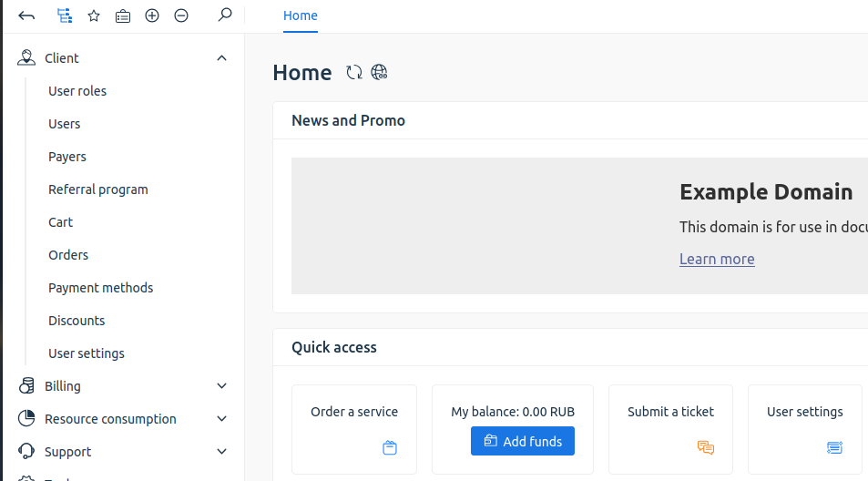Open the Submit a ticket card

tap(670, 428)
